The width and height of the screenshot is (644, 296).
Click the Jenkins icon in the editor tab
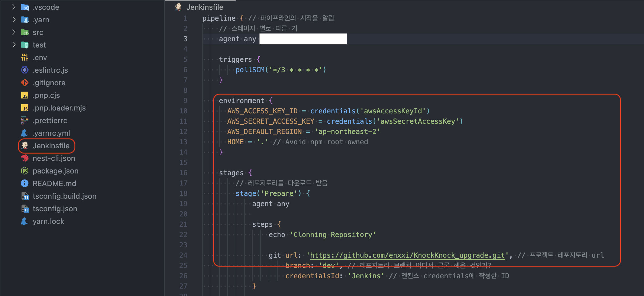tap(178, 7)
